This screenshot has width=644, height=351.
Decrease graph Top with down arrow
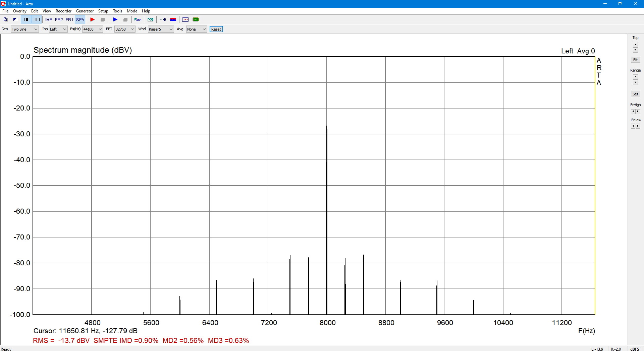(x=635, y=50)
